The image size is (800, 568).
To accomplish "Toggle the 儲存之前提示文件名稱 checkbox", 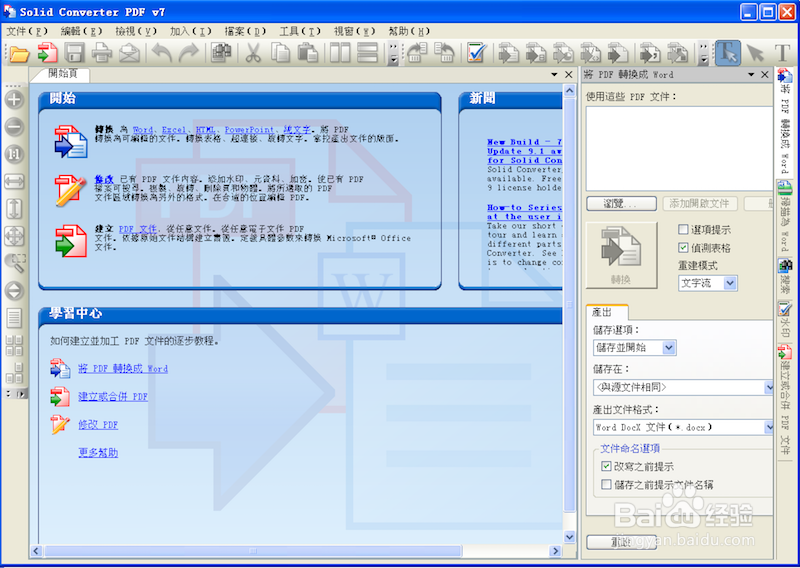I will (x=606, y=485).
